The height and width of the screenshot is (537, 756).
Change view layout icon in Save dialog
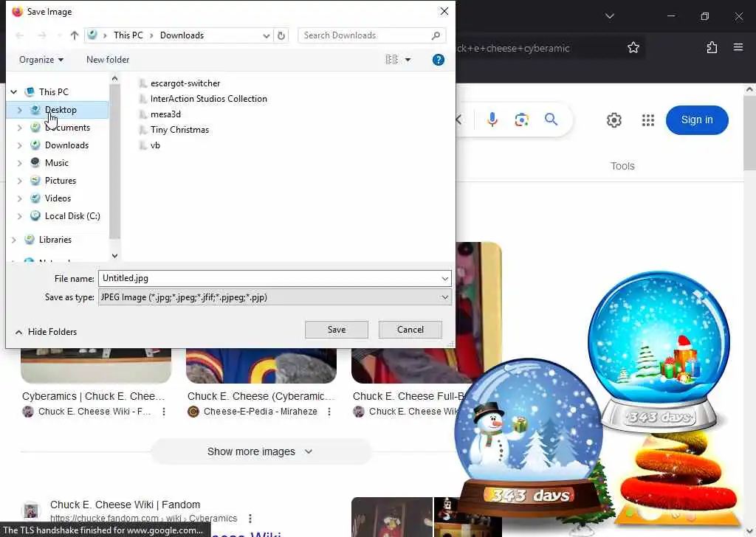391,60
